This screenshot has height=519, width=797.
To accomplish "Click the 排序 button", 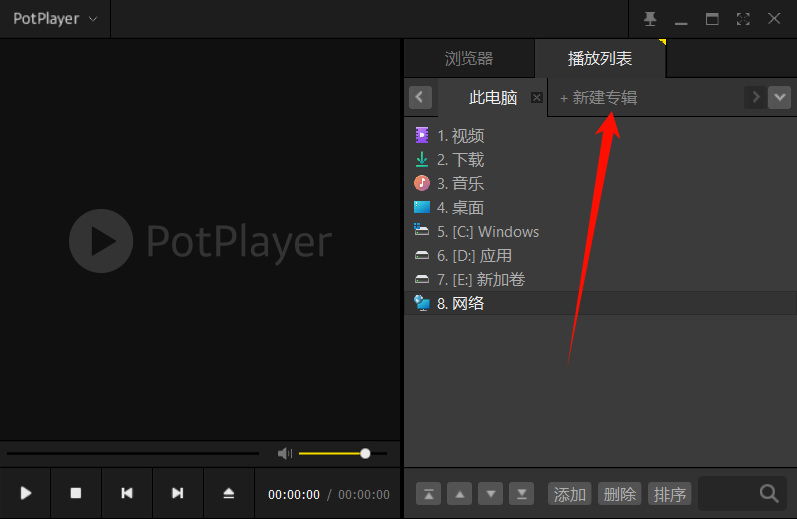I will (x=669, y=494).
